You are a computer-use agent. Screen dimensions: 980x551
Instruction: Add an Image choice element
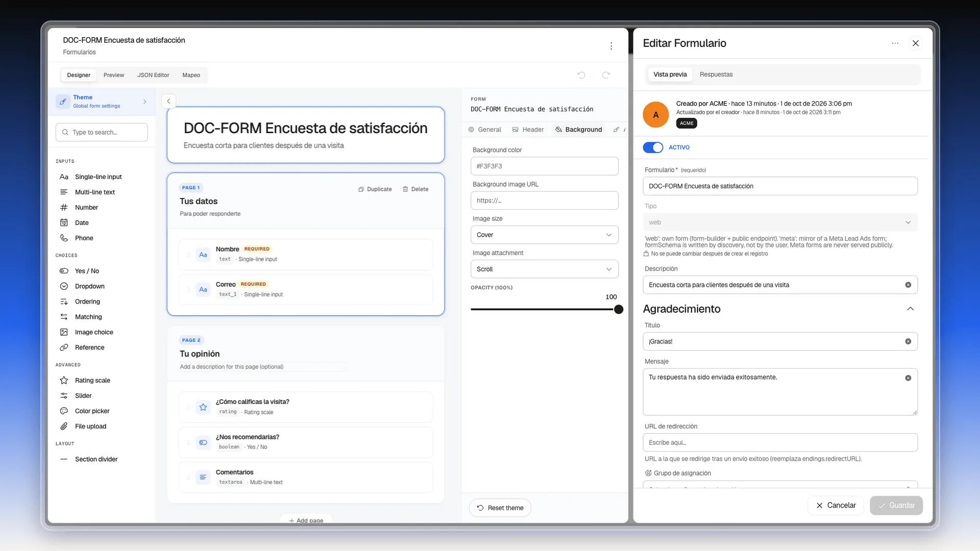point(94,332)
